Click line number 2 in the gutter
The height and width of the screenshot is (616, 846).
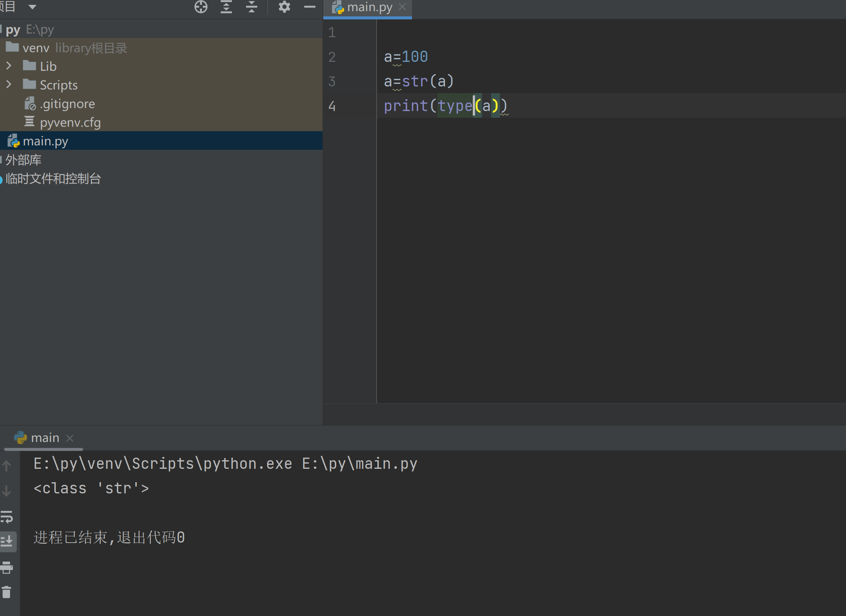pyautogui.click(x=332, y=57)
